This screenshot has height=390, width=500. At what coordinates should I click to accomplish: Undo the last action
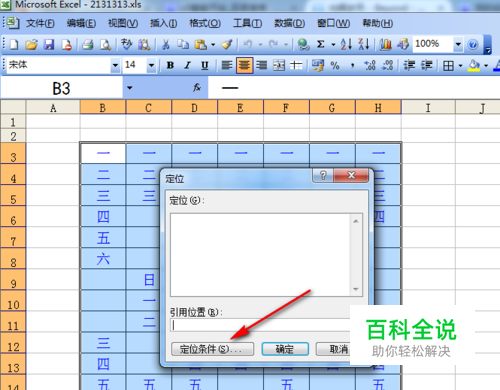[x=248, y=44]
